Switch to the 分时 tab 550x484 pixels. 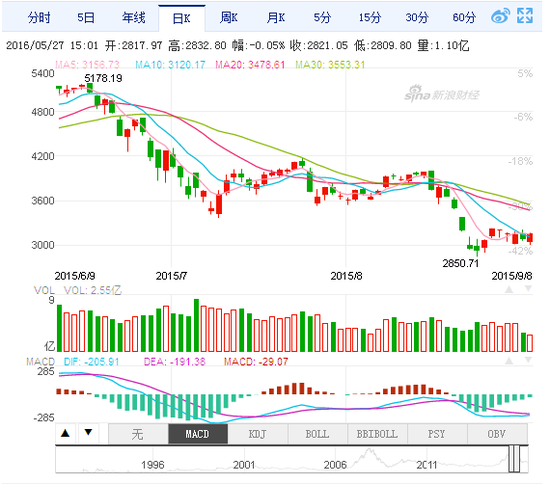(x=39, y=17)
